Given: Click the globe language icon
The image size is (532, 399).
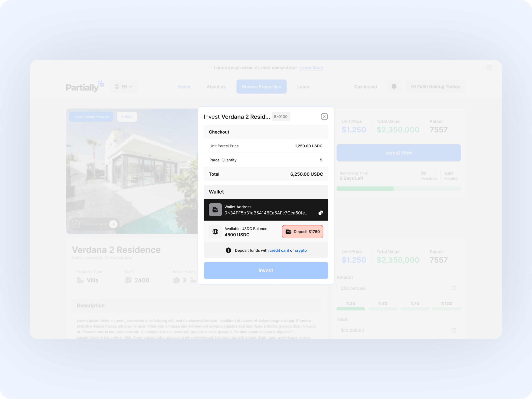Looking at the screenshot, I should tap(117, 87).
